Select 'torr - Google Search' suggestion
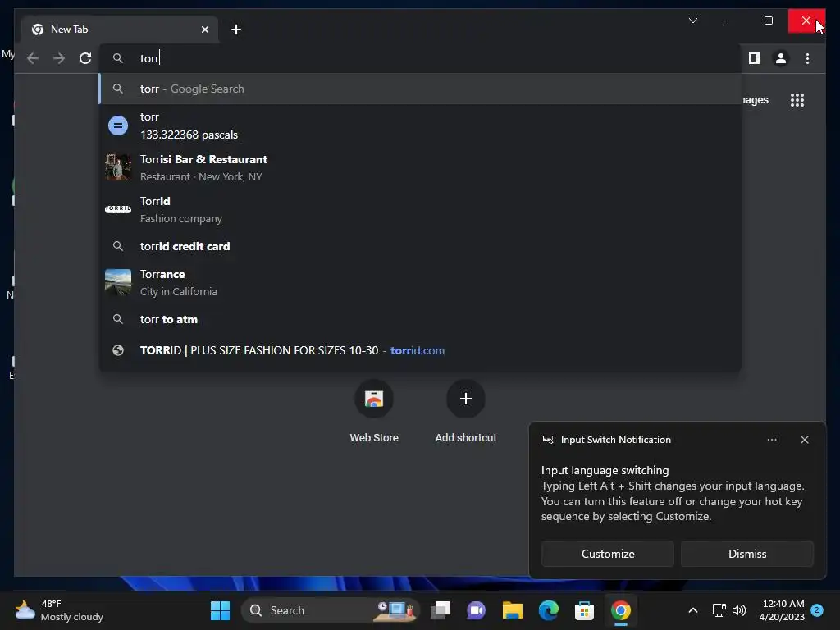Viewport: 840px width, 630px height. (x=421, y=89)
